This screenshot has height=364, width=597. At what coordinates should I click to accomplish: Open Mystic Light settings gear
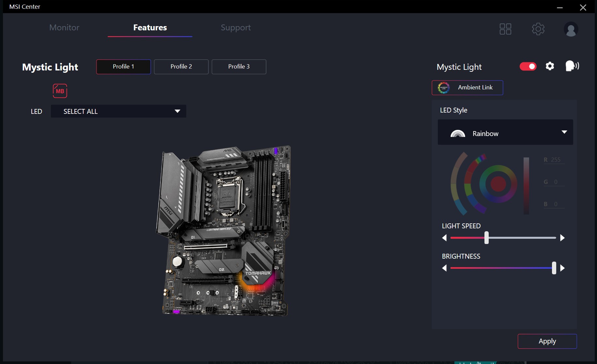coord(550,66)
